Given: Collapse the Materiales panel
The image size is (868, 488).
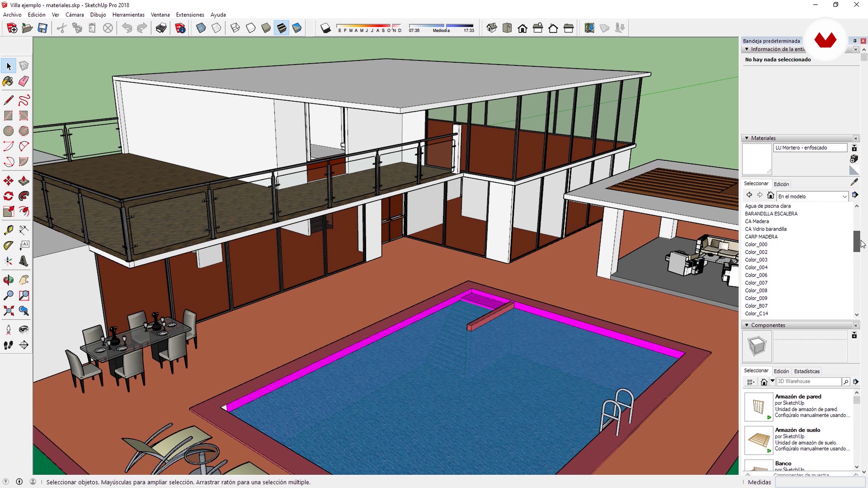Looking at the screenshot, I should point(747,138).
